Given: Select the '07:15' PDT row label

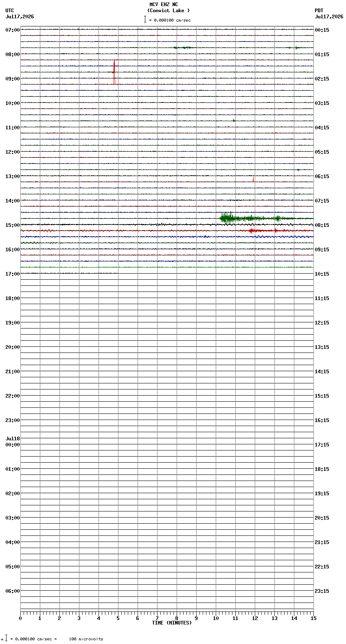Looking at the screenshot, I should (322, 201).
